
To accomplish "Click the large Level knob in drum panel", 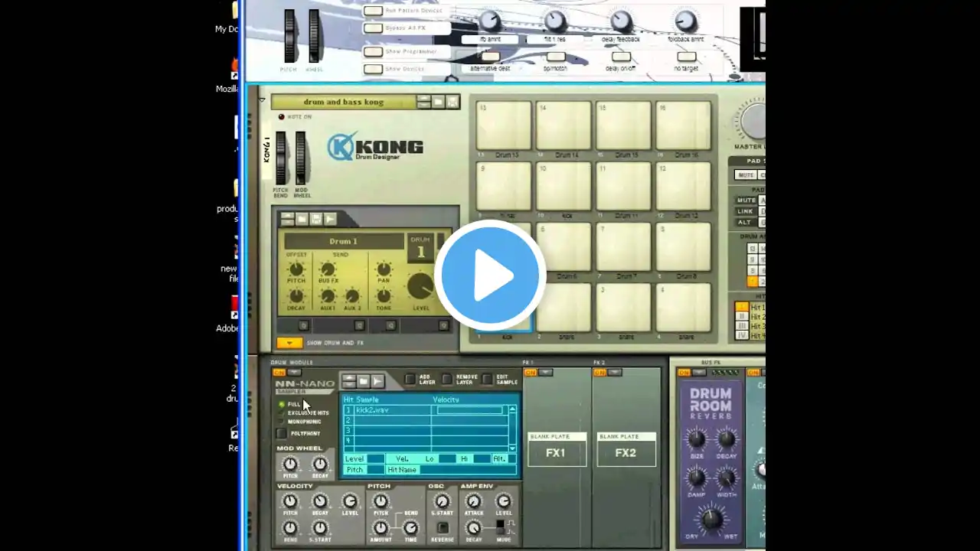I will point(420,285).
